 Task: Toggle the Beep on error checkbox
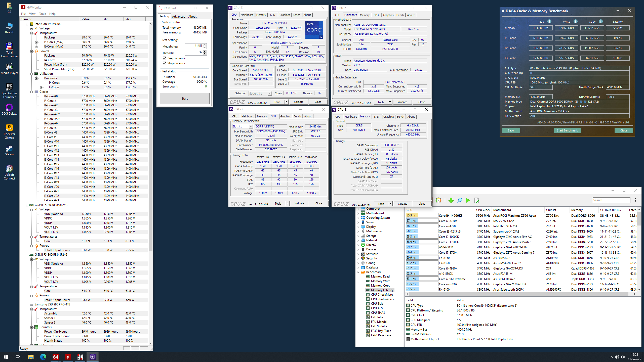pos(165,58)
